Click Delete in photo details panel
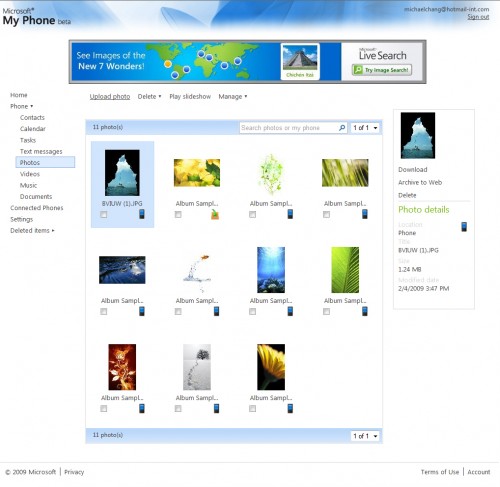The height and width of the screenshot is (487, 500). [x=407, y=195]
